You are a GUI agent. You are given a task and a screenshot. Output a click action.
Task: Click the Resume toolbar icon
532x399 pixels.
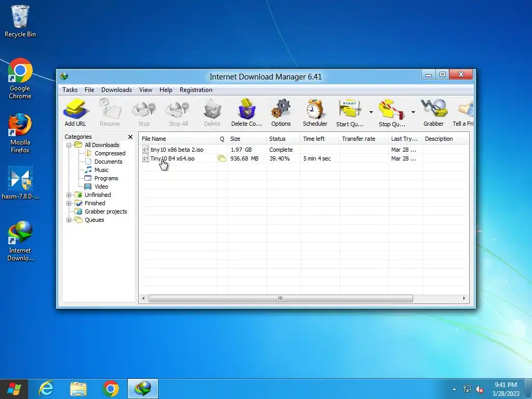[110, 112]
